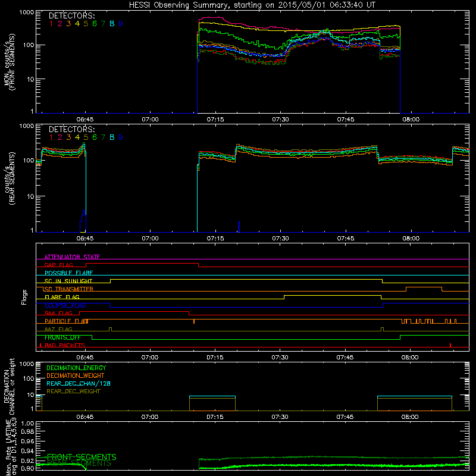The height and width of the screenshot is (476, 476).
Task: Click the BAD PACKETS flag label
Action: click(x=65, y=345)
